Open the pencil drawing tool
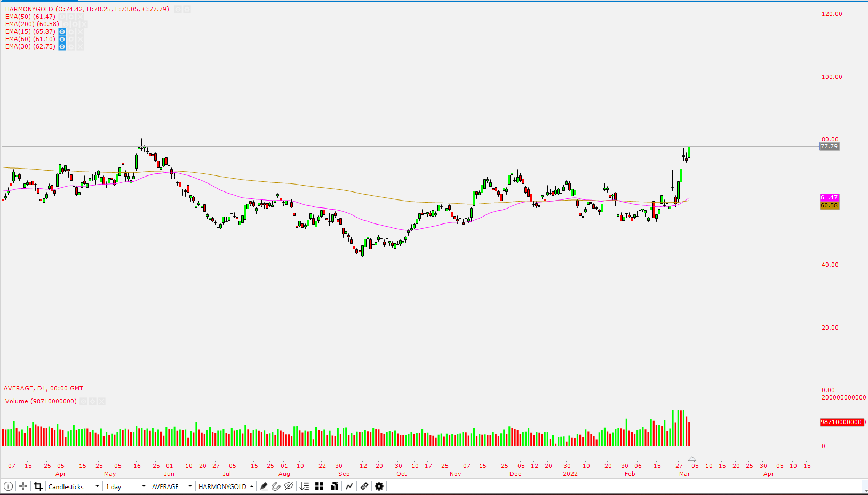The height and width of the screenshot is (495, 868). 264,486
